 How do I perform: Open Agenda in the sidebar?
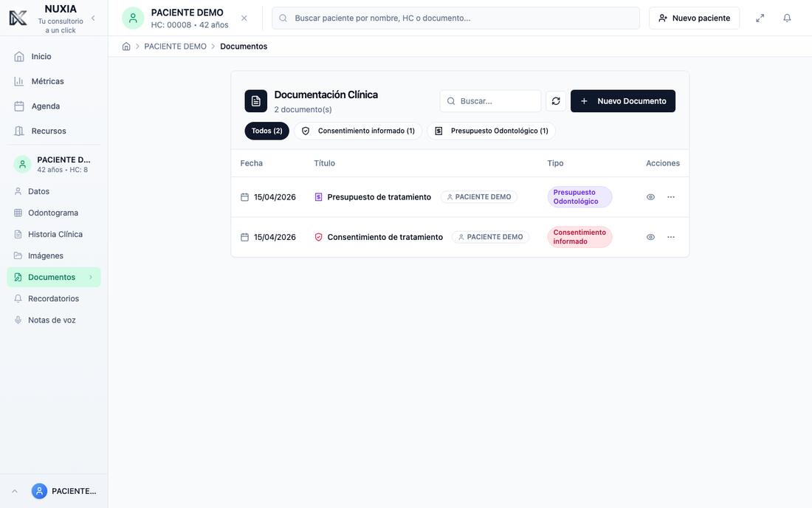click(53, 106)
